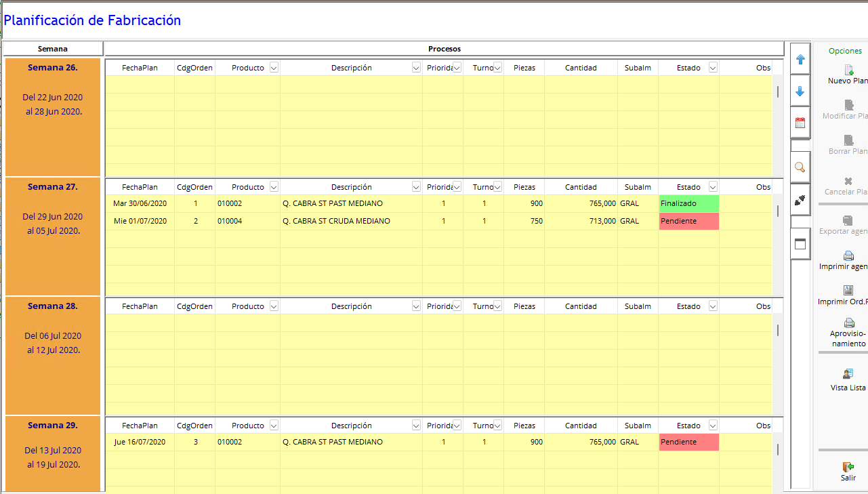Click the blue down arrow icon
This screenshot has width=868, height=494.
coord(800,91)
